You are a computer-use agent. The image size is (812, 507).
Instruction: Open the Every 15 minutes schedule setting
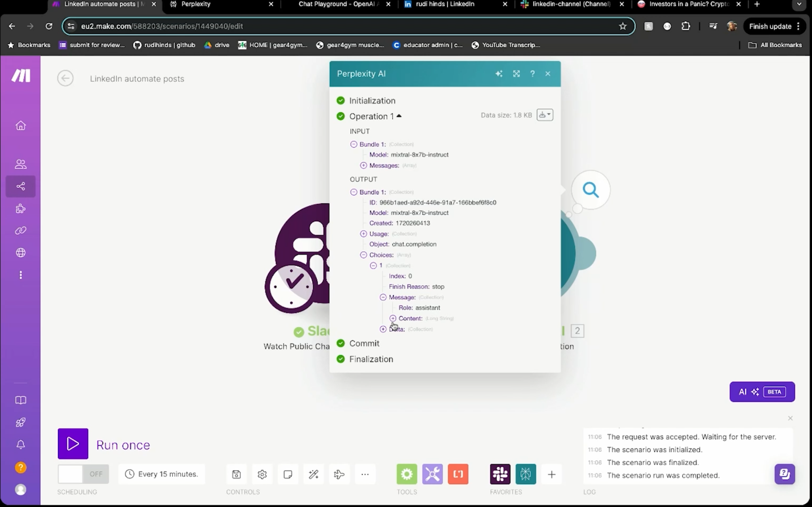click(x=162, y=474)
